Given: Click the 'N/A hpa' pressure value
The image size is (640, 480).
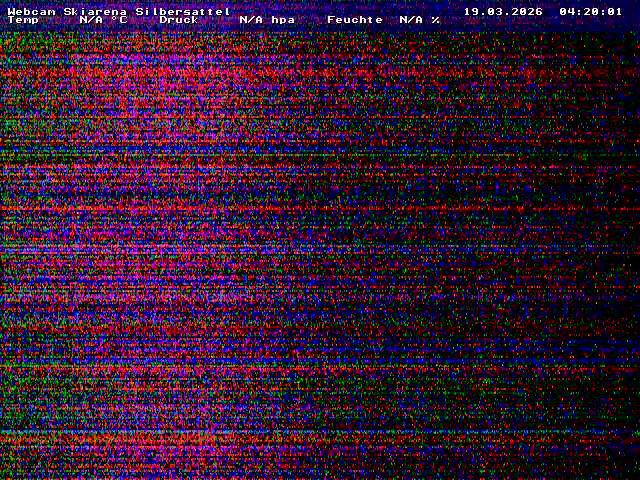Looking at the screenshot, I should tap(267, 20).
